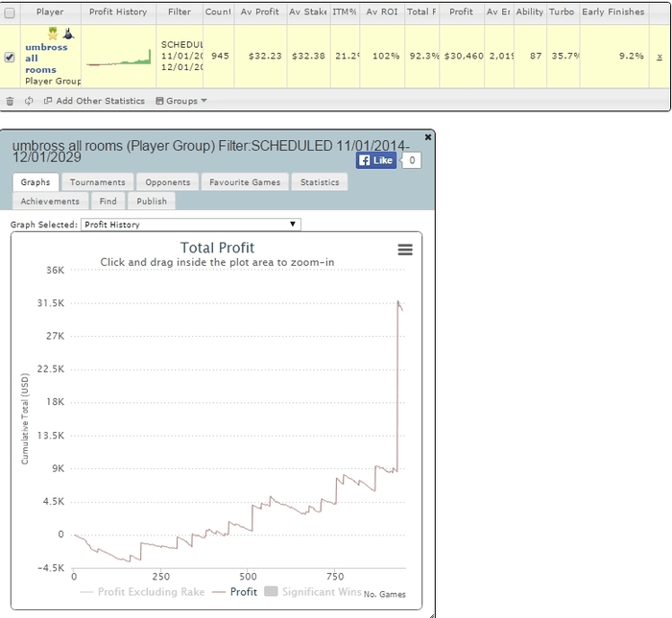The width and height of the screenshot is (672, 618).
Task: Click the Facebook Like button
Action: (376, 160)
